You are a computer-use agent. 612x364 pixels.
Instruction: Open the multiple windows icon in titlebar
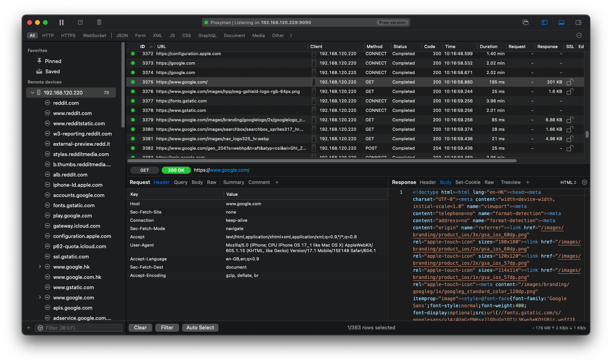click(525, 22)
